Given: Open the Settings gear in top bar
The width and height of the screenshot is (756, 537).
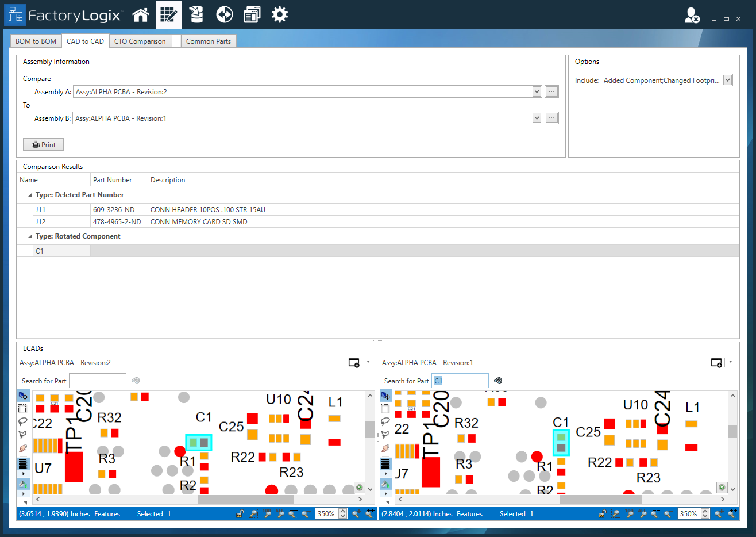Looking at the screenshot, I should point(280,15).
